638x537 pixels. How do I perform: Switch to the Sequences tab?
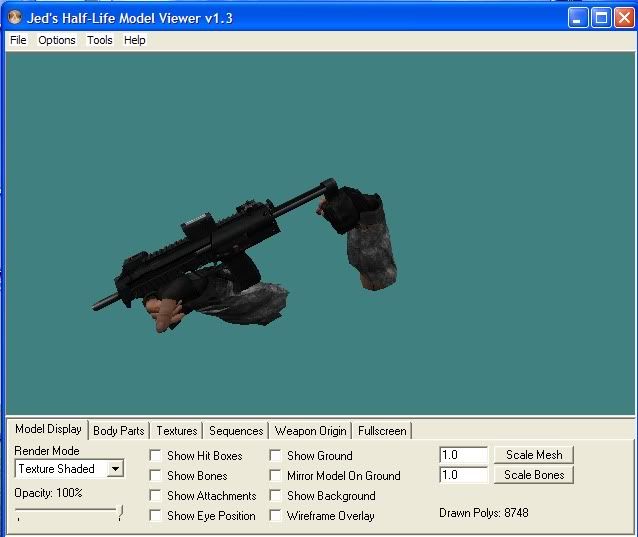[x=236, y=431]
